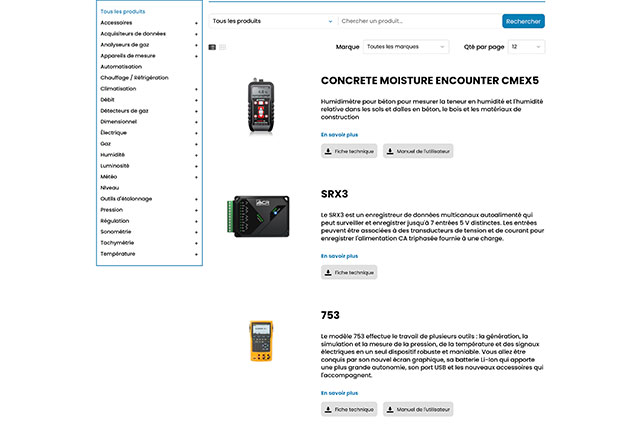Select 'Tous les produits' in the sidebar
Image resolution: width=641 pixels, height=427 pixels.
coord(123,11)
